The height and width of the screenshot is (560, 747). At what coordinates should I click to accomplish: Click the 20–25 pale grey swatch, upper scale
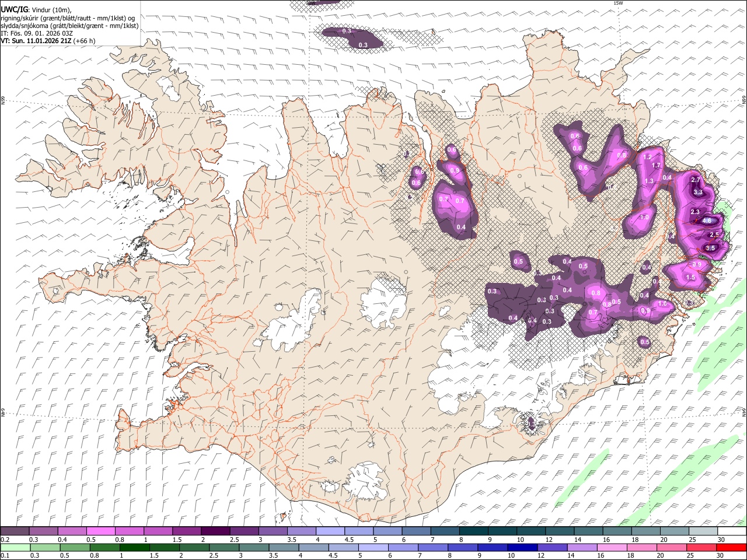[x=675, y=531]
